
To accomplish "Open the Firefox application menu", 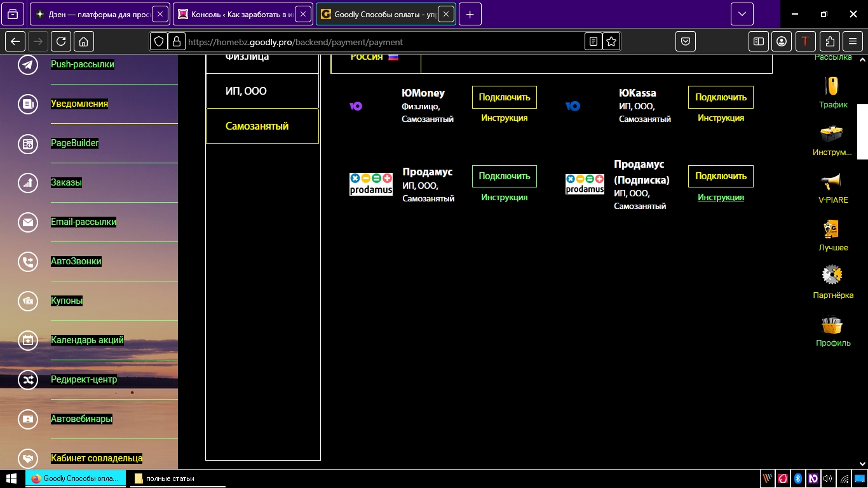I will click(853, 41).
